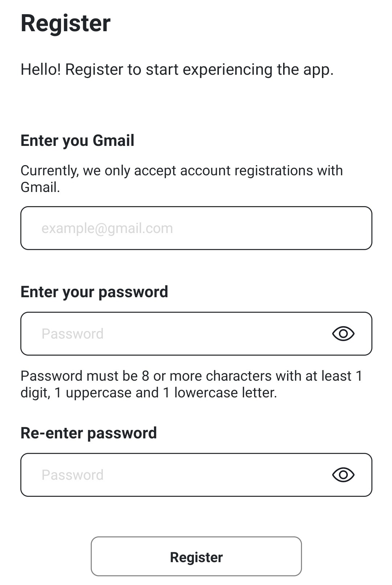Click the example@gmail.com placeholder text
The height and width of the screenshot is (585, 392).
[107, 228]
